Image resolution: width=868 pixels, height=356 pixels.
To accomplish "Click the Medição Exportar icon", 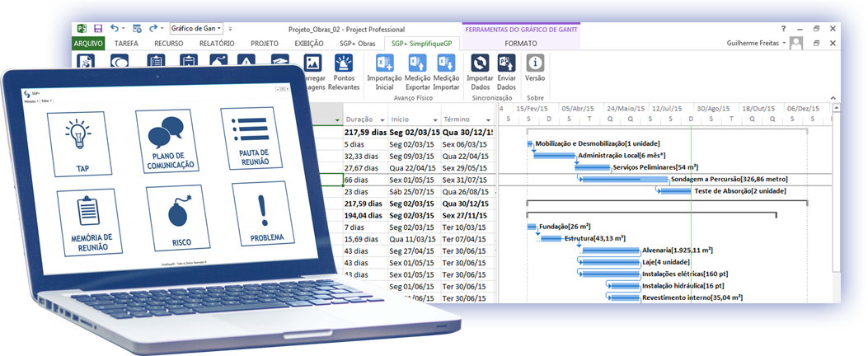I will [417, 63].
